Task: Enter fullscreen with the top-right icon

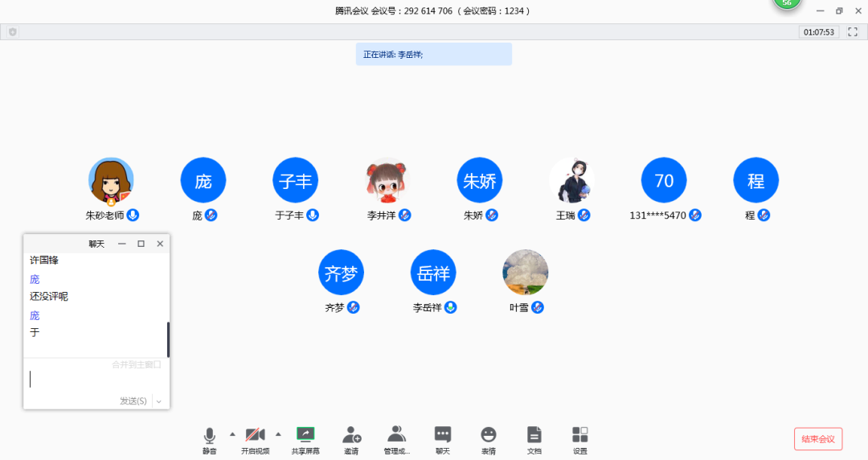Action: [x=853, y=32]
